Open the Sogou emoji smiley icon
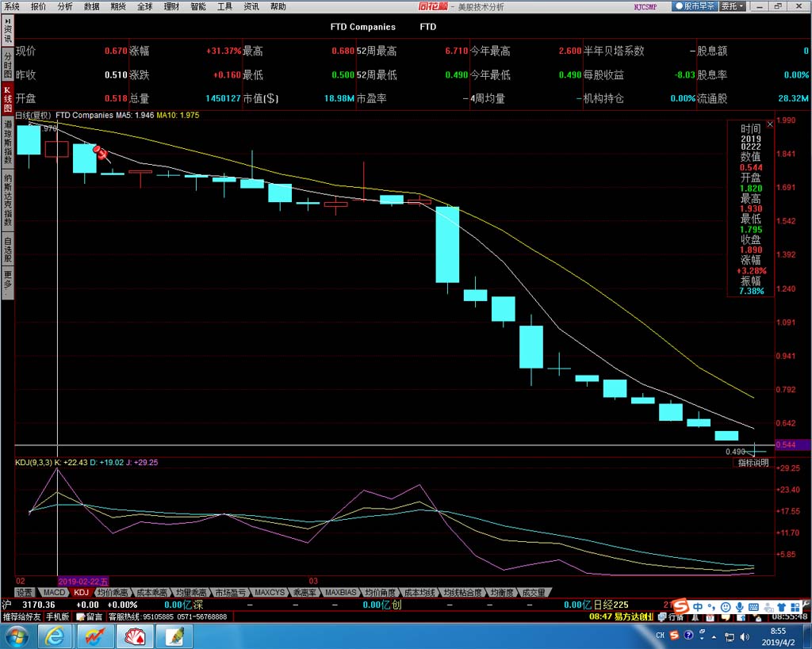 [x=726, y=606]
